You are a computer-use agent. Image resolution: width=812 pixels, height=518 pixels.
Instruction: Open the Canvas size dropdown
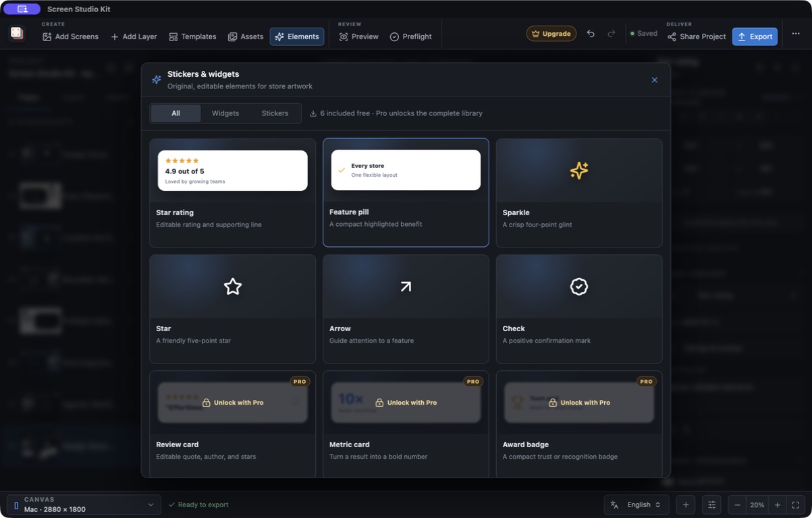point(84,505)
